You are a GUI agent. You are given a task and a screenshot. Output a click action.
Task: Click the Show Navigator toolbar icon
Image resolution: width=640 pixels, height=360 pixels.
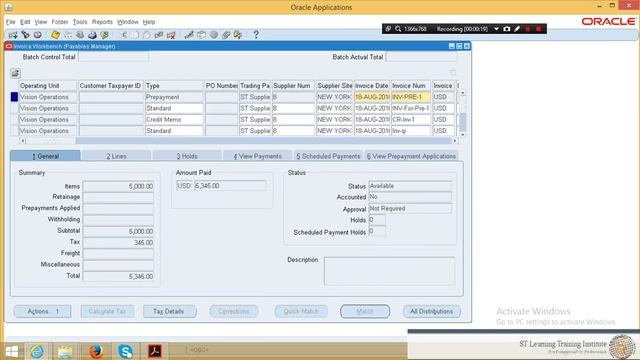38,35
